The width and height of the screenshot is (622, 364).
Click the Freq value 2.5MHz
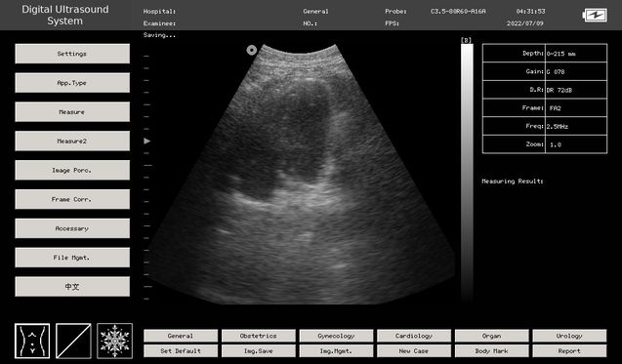point(558,127)
